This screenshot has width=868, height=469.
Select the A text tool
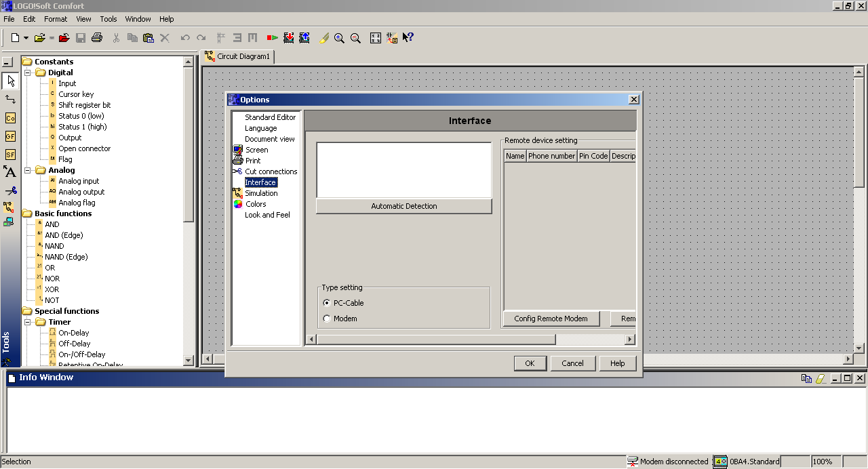(10, 172)
